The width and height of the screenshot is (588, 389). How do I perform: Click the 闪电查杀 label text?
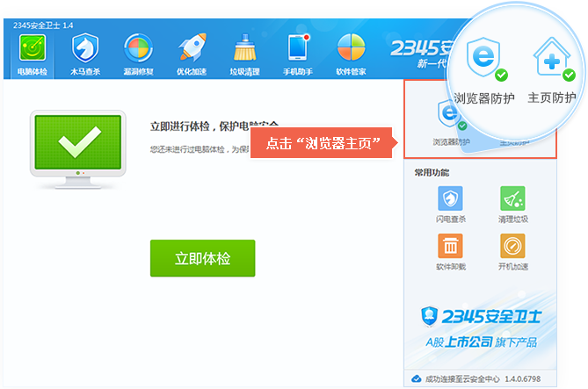(450, 219)
